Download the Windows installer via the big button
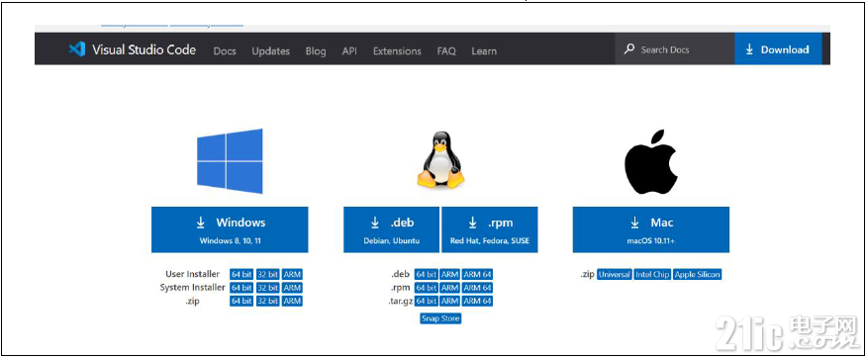The image size is (868, 358). pos(230,229)
